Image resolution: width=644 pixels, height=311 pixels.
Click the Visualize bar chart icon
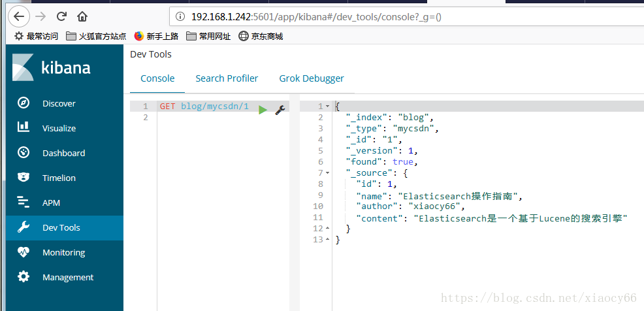(24, 127)
